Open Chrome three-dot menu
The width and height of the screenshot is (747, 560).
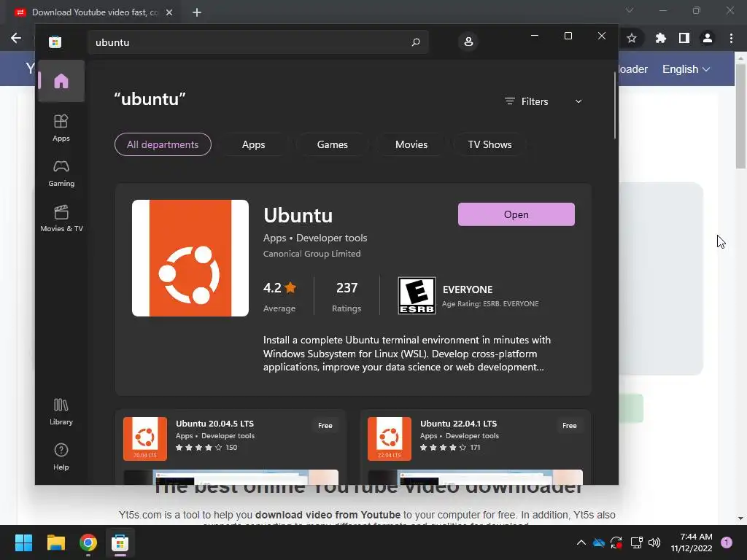coord(731,38)
